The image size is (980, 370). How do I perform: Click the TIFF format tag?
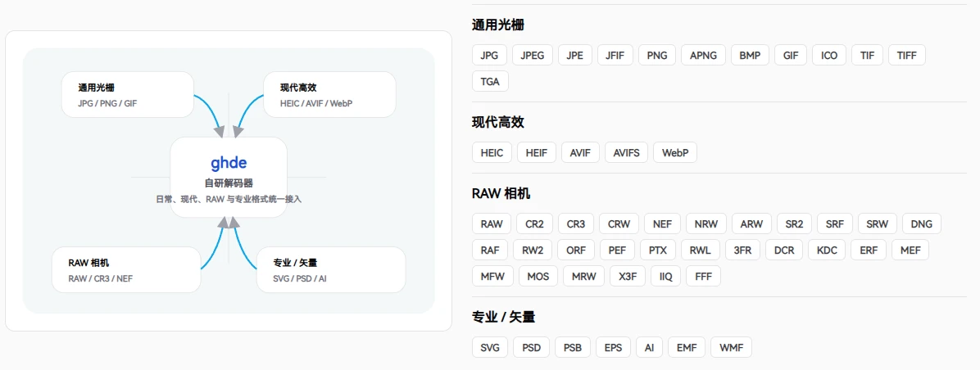(907, 55)
